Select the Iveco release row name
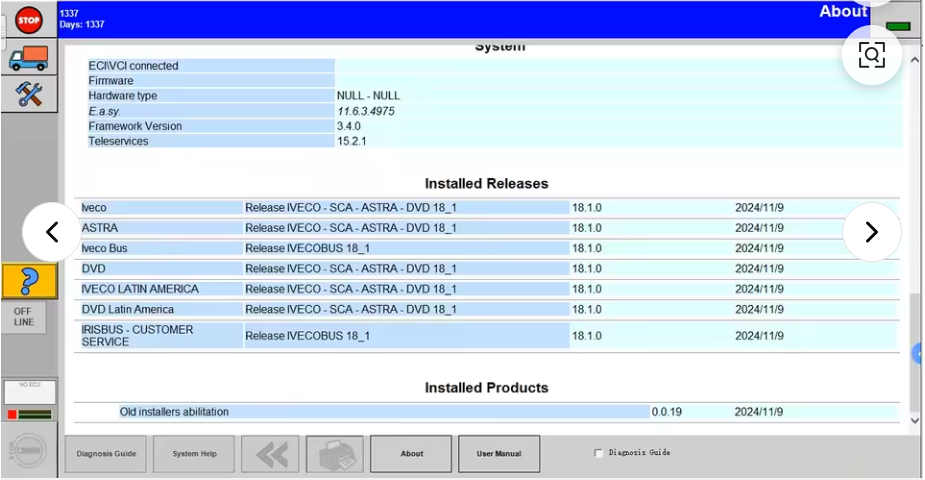This screenshot has height=480, width=925. click(94, 208)
